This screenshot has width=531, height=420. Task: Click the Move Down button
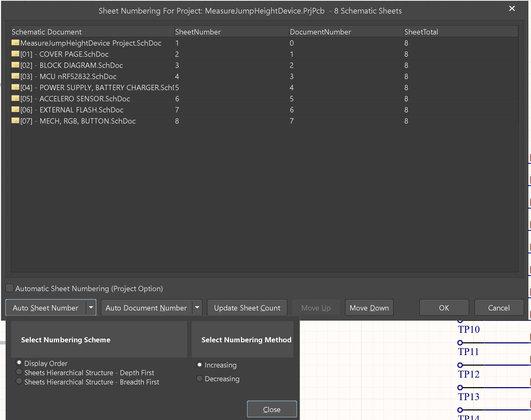369,308
